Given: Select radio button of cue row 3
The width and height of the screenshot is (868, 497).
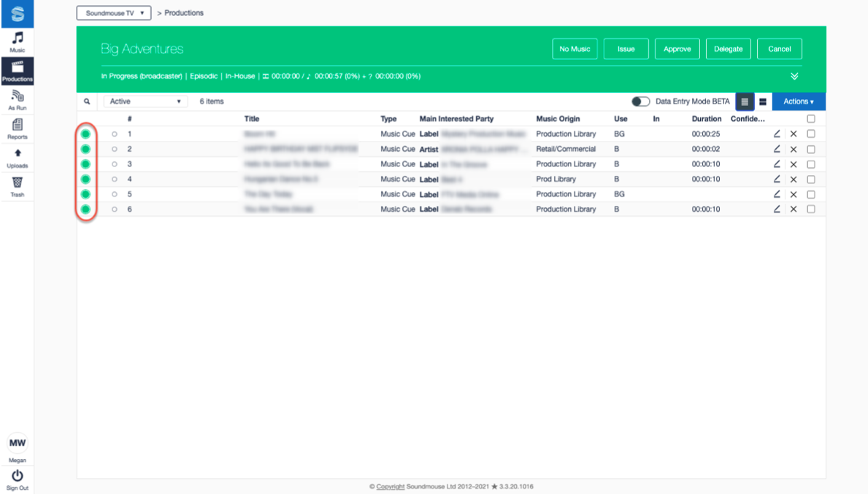Looking at the screenshot, I should [115, 163].
